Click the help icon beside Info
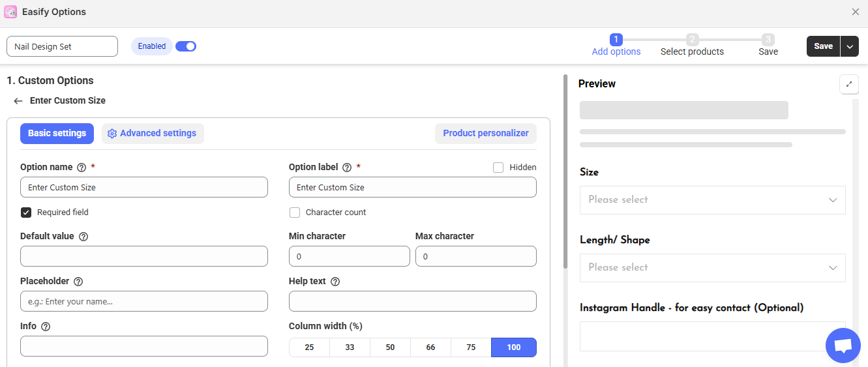Screen dimensions: 868x367 (46, 327)
